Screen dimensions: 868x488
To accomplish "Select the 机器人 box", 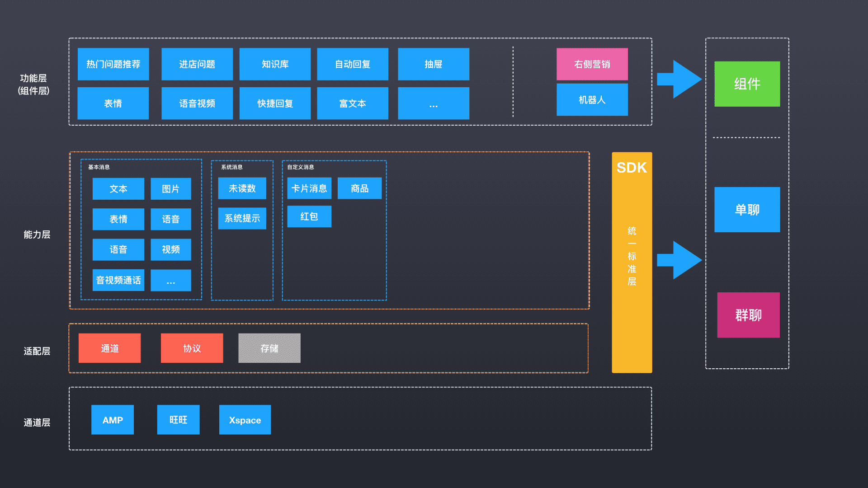I will tap(592, 100).
